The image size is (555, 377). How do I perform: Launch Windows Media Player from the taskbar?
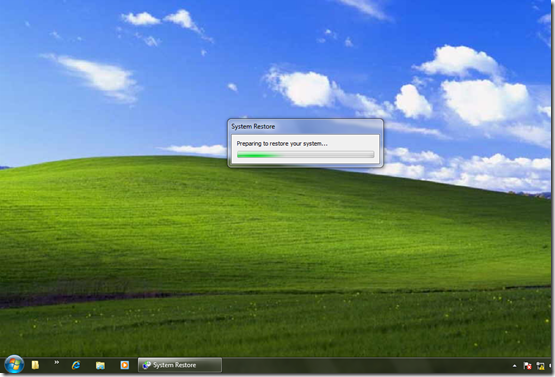[x=125, y=365]
